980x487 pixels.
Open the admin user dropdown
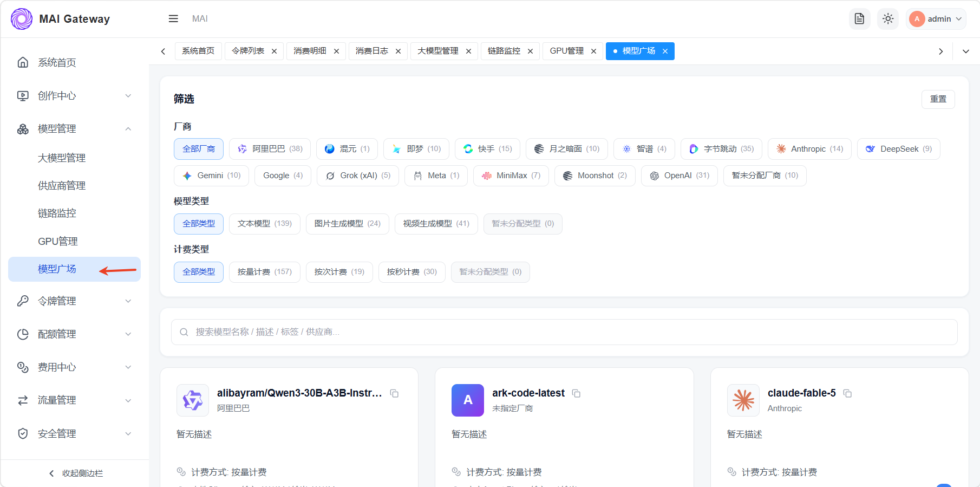(936, 19)
